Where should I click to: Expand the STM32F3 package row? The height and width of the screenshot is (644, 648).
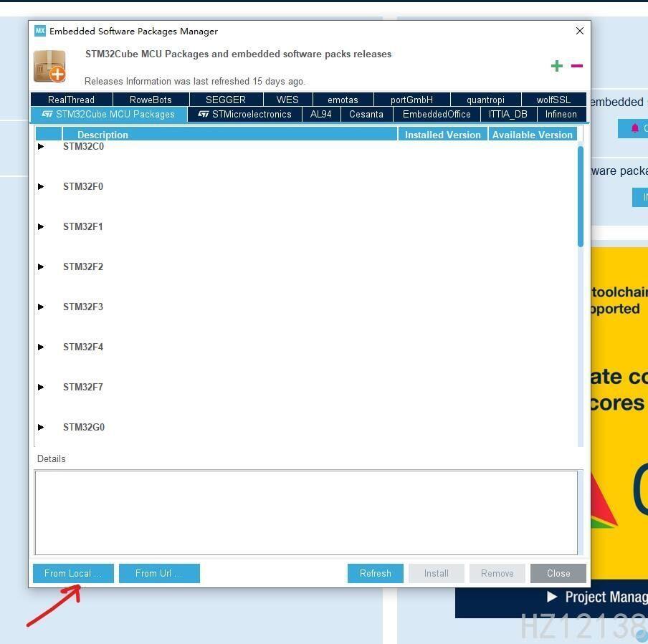point(40,307)
